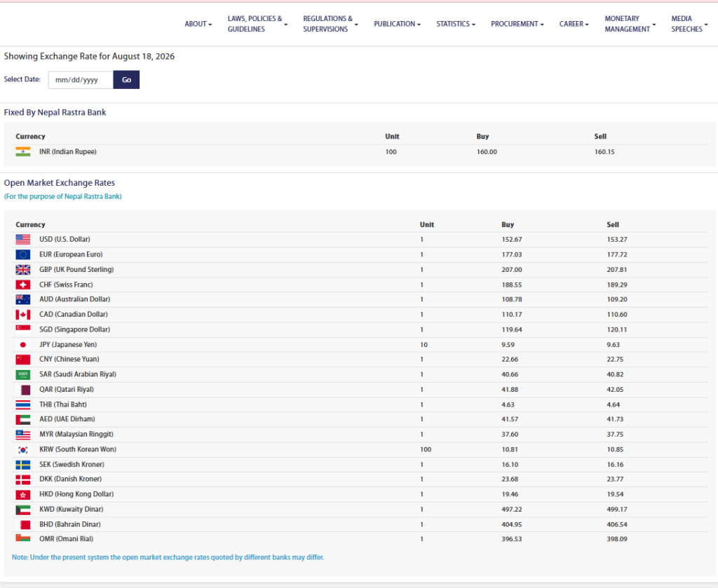718x588 pixels.
Task: Expand Laws, Policies & Guidelines menu
Action: pyautogui.click(x=257, y=24)
